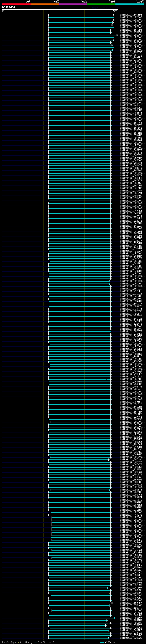
Task: Select the UniRef100_P62805 label
Action: click(131, 72)
